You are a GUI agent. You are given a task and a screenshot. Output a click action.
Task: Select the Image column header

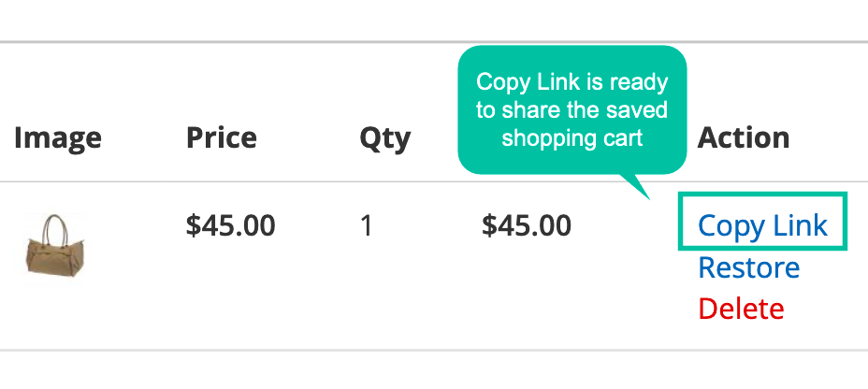pos(58,137)
